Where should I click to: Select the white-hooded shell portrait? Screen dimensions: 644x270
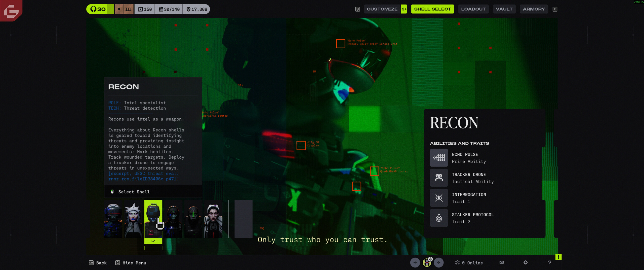(x=213, y=219)
